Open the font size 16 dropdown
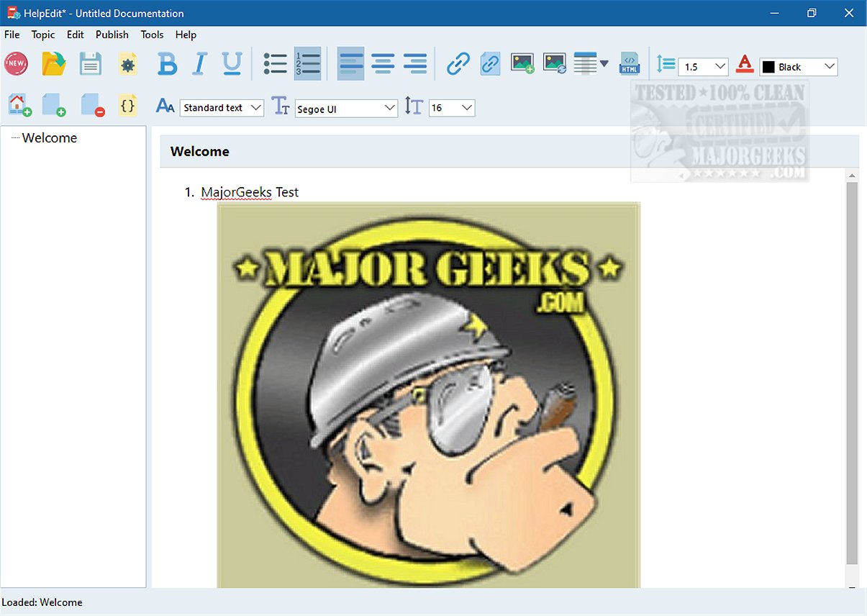The image size is (867, 616). pyautogui.click(x=452, y=108)
